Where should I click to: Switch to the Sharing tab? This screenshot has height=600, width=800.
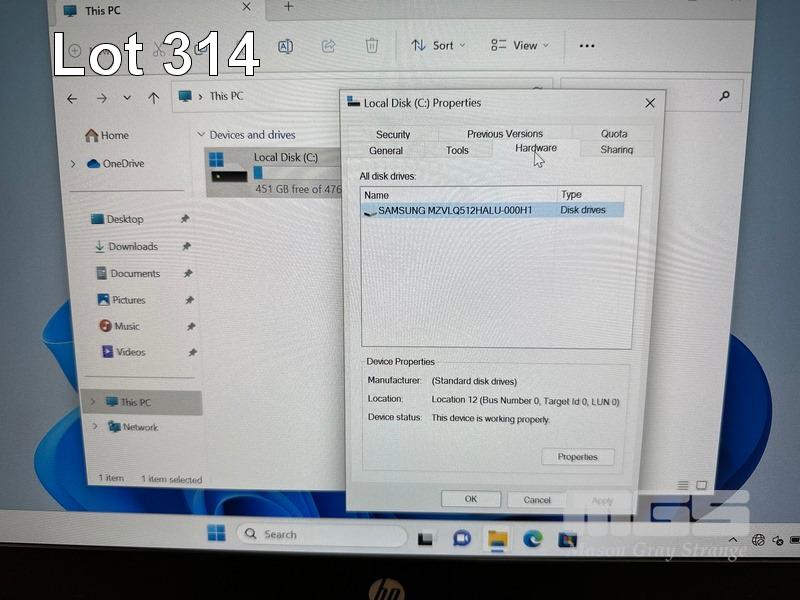(x=616, y=149)
